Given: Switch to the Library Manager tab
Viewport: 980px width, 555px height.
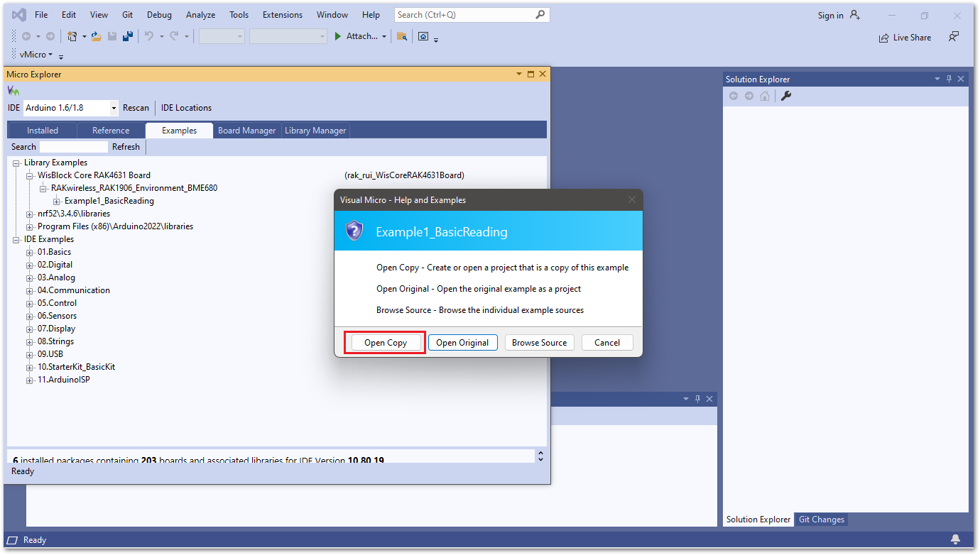Looking at the screenshot, I should coord(315,130).
